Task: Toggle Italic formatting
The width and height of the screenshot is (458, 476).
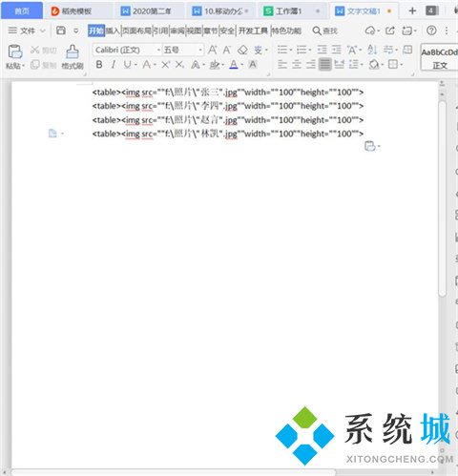Action: (114, 65)
